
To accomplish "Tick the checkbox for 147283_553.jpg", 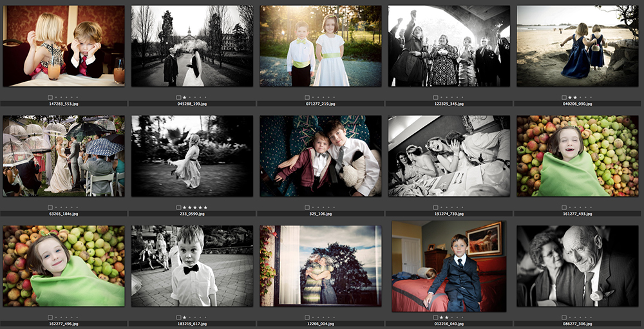I will click(x=50, y=97).
